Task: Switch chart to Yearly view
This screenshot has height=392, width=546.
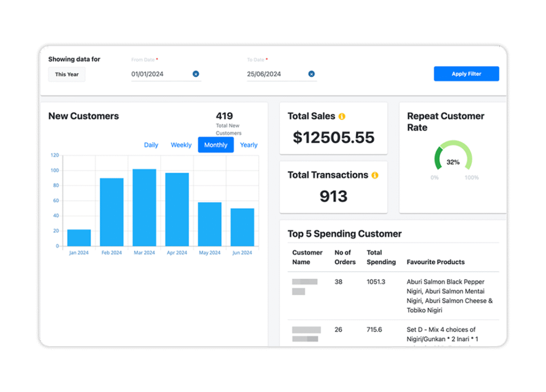Action: pos(248,145)
